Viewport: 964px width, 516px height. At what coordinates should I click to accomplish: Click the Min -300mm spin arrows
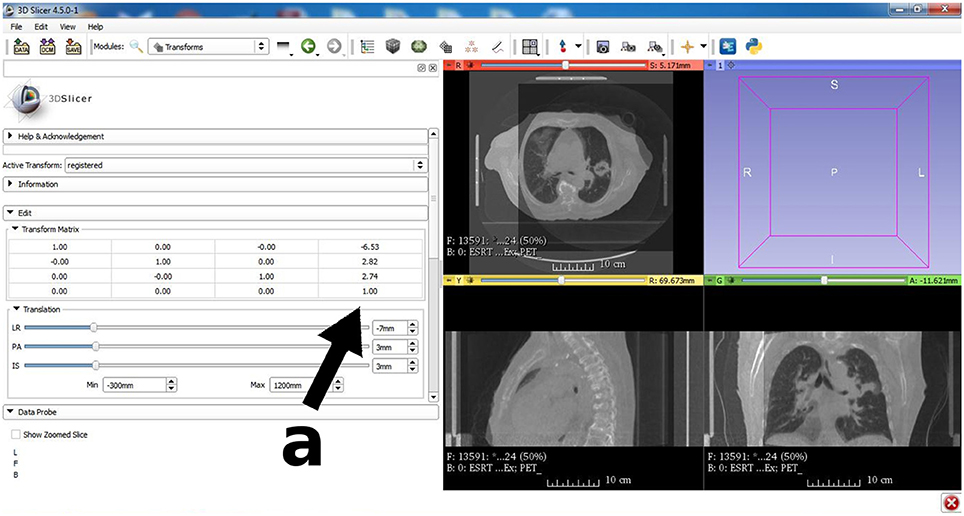(x=172, y=385)
